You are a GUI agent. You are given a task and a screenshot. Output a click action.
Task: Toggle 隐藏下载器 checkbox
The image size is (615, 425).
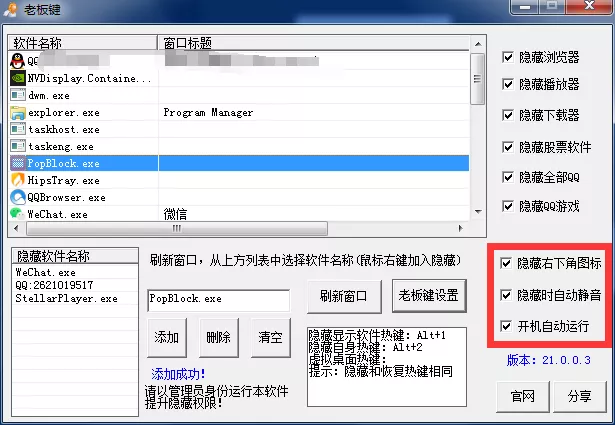pyautogui.click(x=508, y=115)
